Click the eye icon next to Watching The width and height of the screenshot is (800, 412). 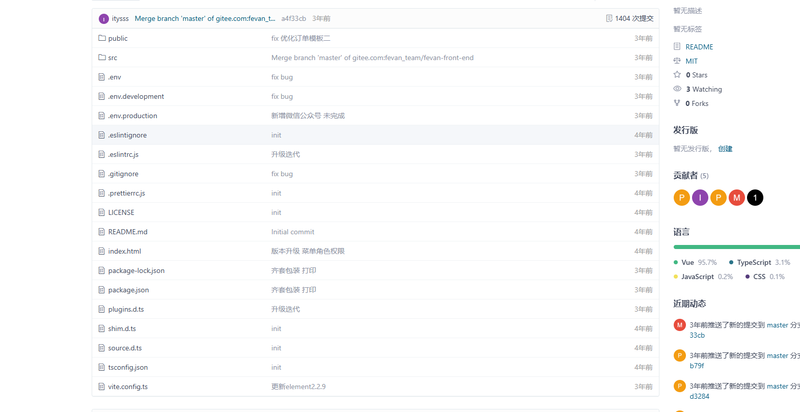tap(677, 89)
